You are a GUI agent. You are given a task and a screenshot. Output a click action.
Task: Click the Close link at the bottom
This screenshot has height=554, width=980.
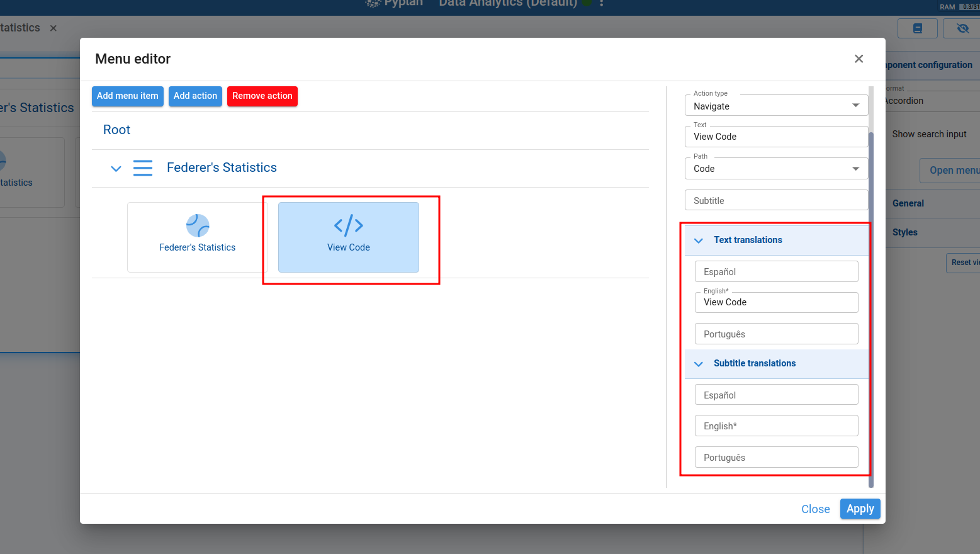(x=815, y=509)
